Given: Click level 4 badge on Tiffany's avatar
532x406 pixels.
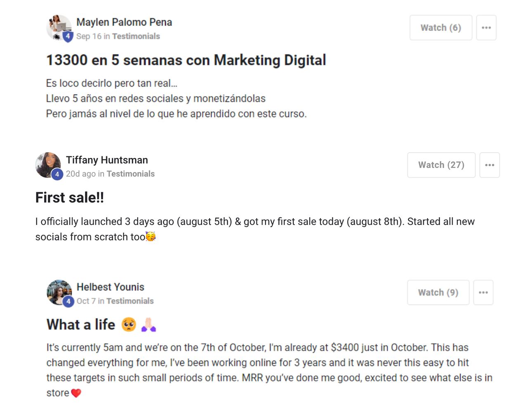Looking at the screenshot, I should click(x=57, y=174).
